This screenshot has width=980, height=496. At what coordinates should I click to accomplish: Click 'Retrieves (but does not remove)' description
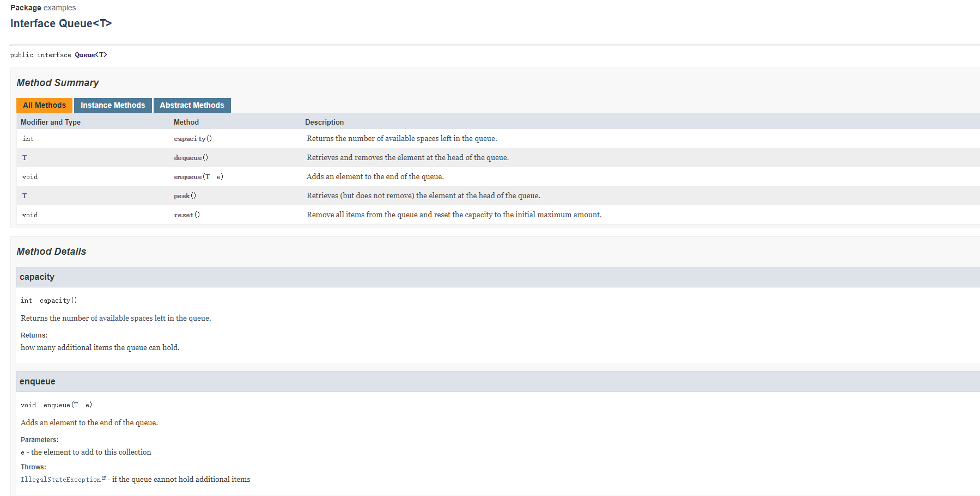pyautogui.click(x=423, y=196)
